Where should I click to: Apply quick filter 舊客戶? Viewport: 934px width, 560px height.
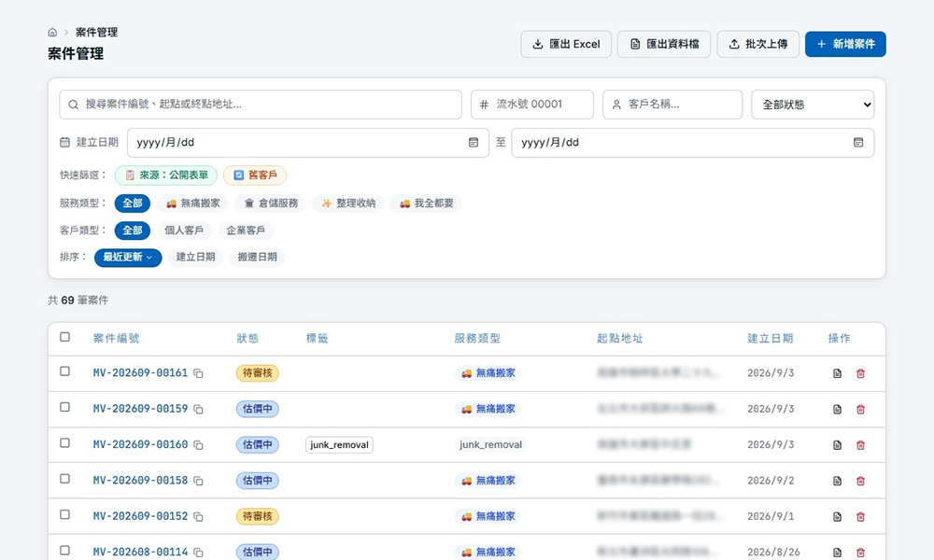pyautogui.click(x=255, y=175)
